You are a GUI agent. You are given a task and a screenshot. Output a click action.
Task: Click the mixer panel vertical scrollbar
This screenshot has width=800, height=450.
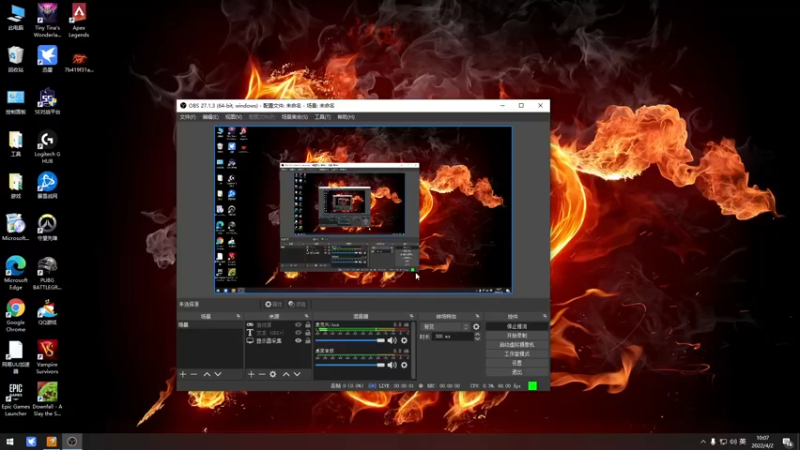413,349
